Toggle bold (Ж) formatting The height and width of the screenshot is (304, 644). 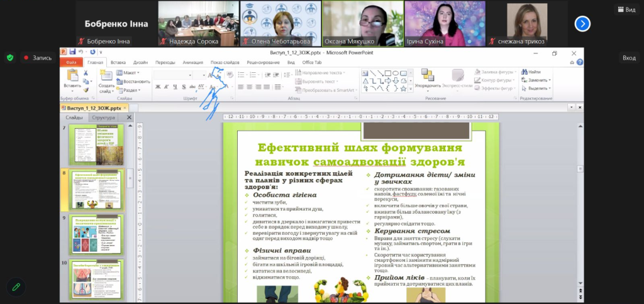pyautogui.click(x=157, y=87)
